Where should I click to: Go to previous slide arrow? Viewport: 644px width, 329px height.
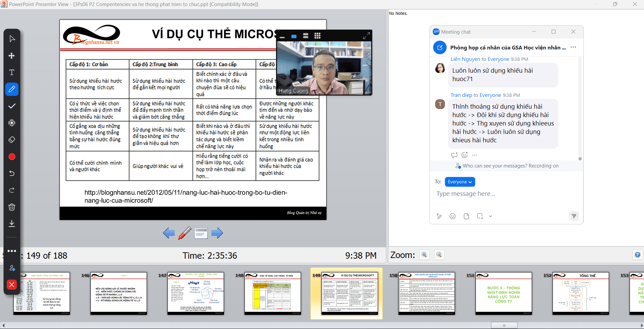coord(169,233)
